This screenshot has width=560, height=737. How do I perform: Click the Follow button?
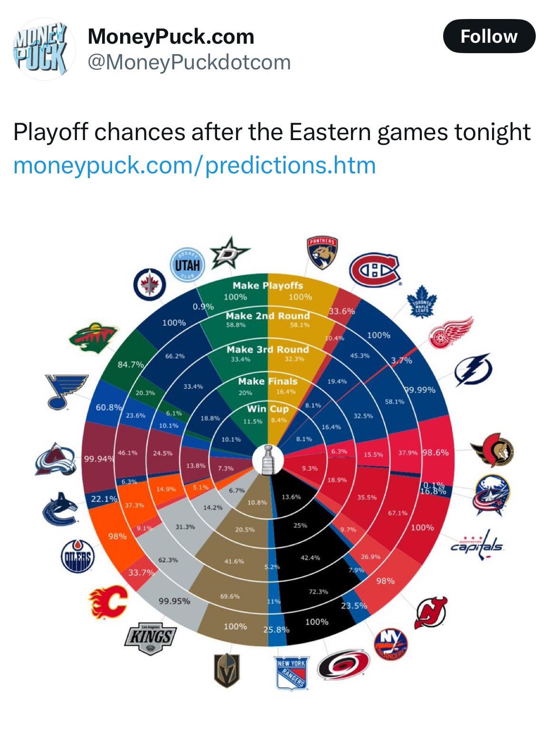pos(489,36)
